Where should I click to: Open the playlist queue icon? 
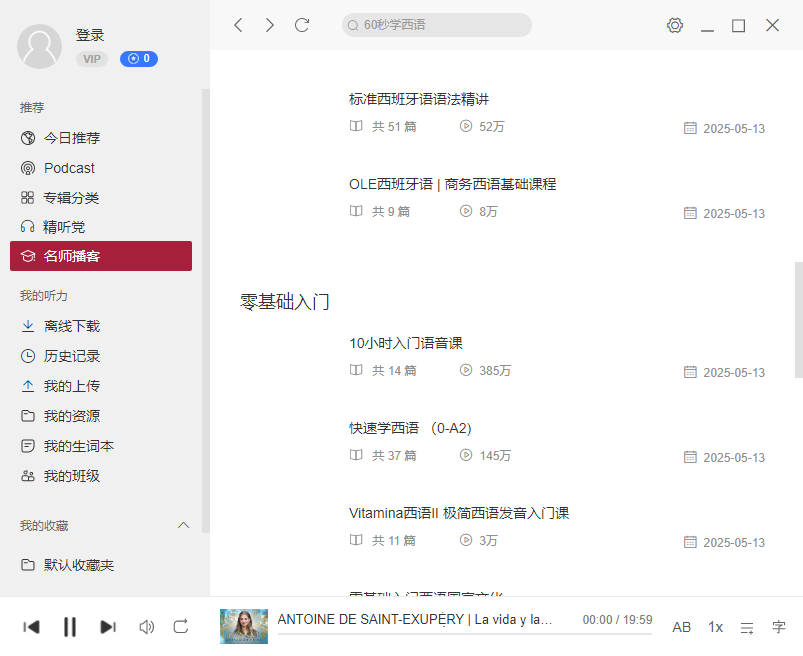point(747,628)
